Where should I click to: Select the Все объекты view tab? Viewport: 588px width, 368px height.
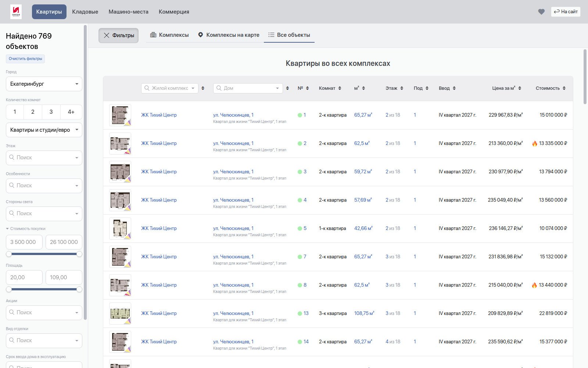pyautogui.click(x=289, y=35)
